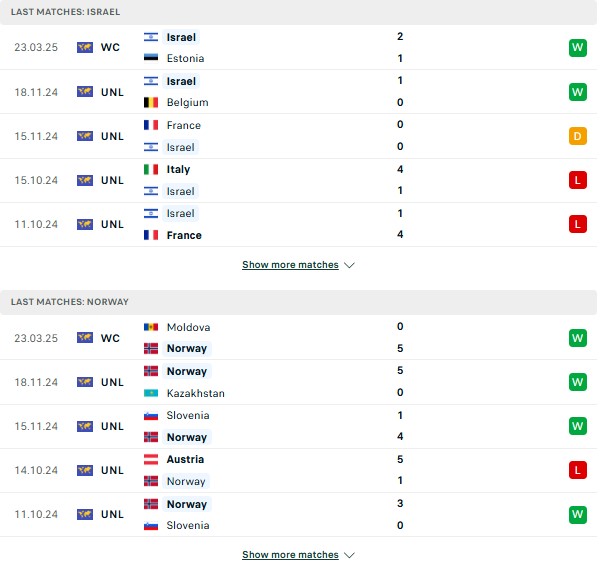Viewport: 600px width, 572px height.
Task: Click the red L badge for Austria vs Norway
Action: coord(577,470)
